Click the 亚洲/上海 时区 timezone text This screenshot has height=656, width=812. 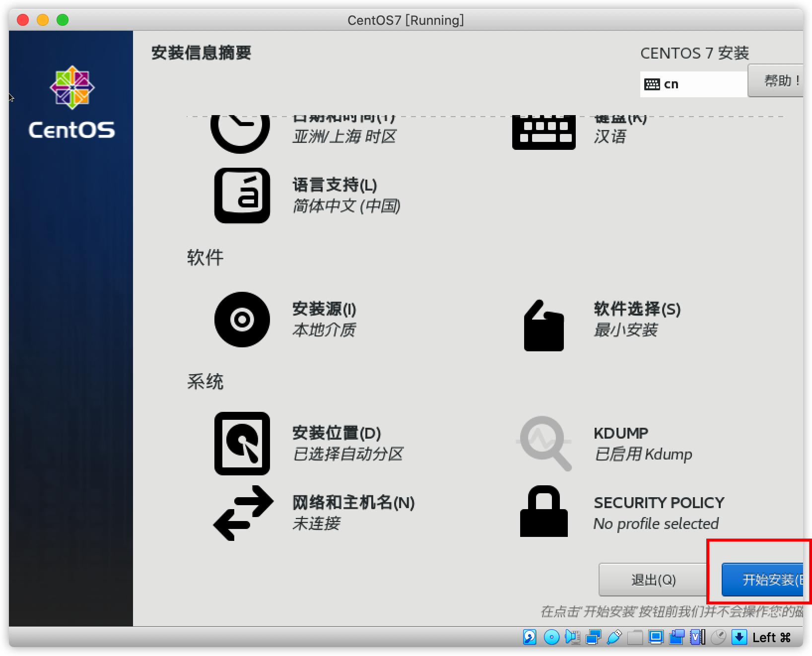click(x=344, y=136)
